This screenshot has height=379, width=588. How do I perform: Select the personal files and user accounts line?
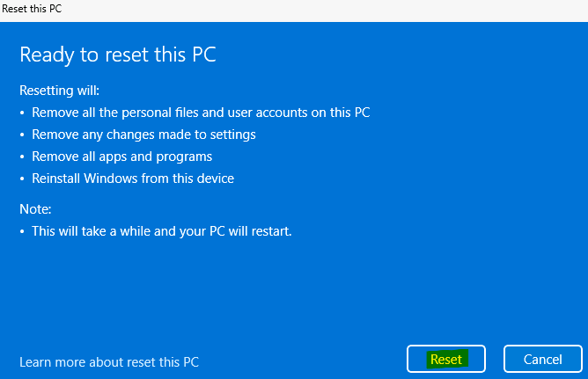click(201, 113)
